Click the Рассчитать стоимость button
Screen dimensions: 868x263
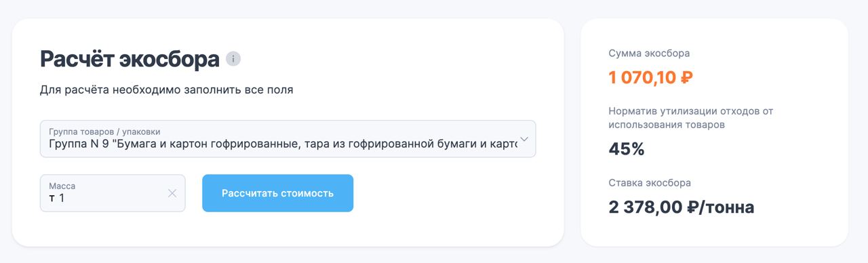point(277,193)
